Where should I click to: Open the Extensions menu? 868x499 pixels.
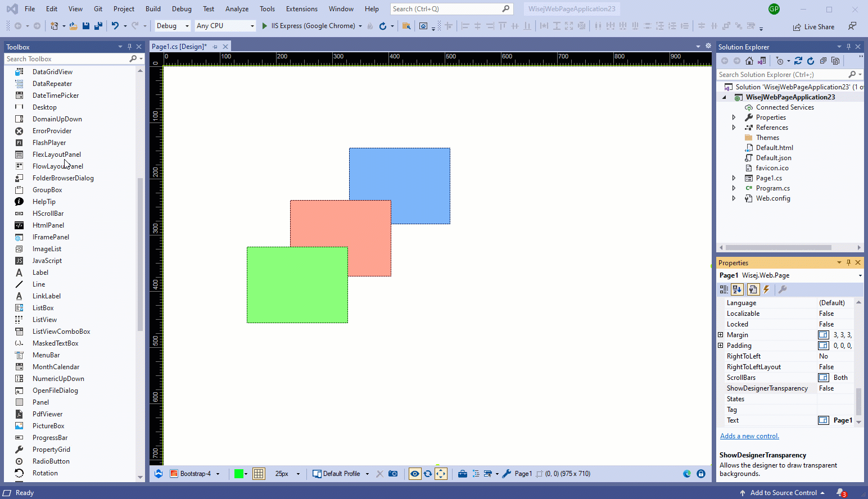tap(302, 9)
